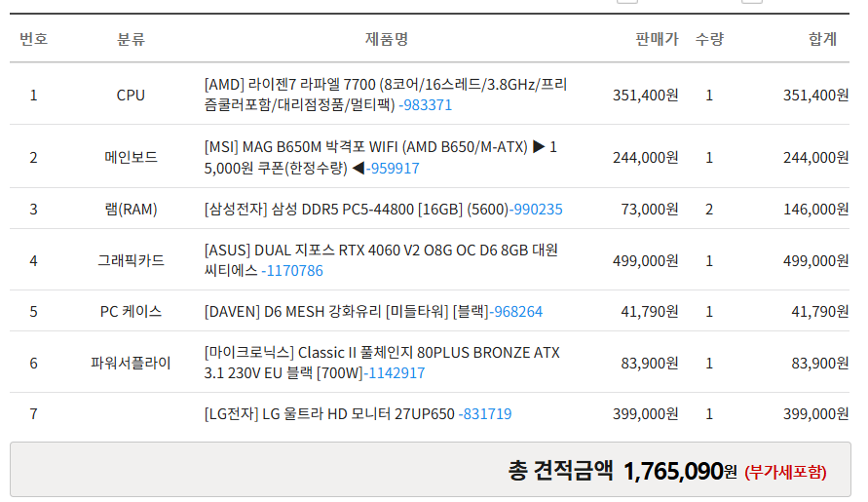Click the 판매가 column header
Screen dimensions: 868x502
(x=657, y=39)
